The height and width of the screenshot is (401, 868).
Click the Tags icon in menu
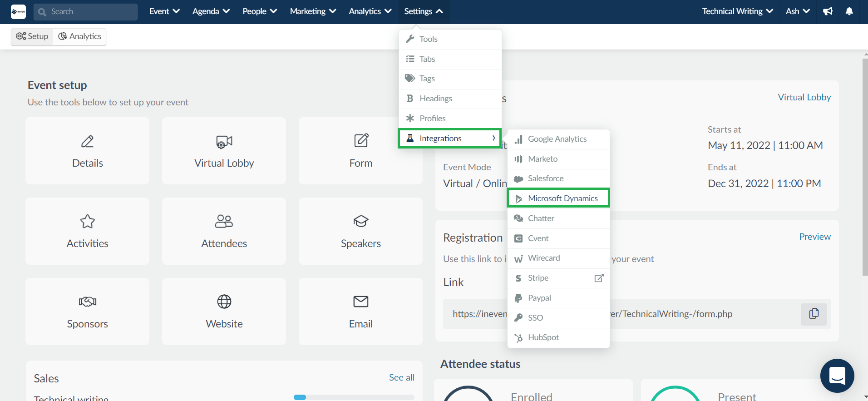pos(410,78)
